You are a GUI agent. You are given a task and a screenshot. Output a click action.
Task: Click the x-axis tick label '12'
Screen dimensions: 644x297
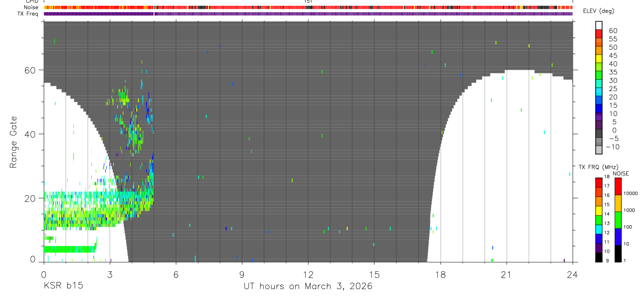pos(308,274)
